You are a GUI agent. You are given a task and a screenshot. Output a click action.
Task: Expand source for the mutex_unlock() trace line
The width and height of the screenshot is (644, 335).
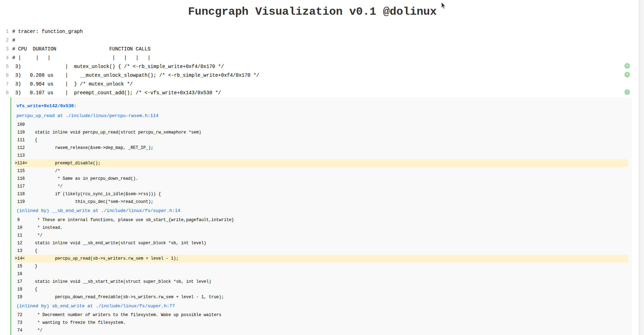(x=627, y=66)
